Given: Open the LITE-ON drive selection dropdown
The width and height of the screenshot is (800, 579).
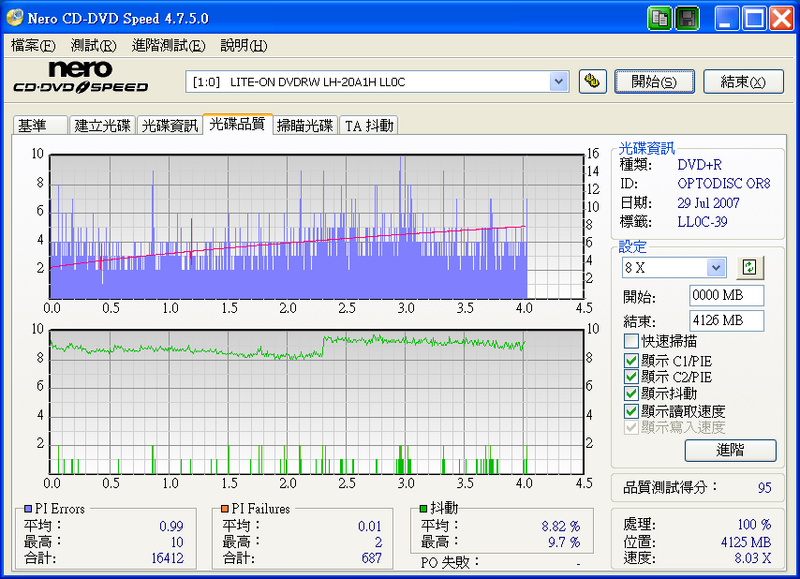Looking at the screenshot, I should pyautogui.click(x=559, y=82).
